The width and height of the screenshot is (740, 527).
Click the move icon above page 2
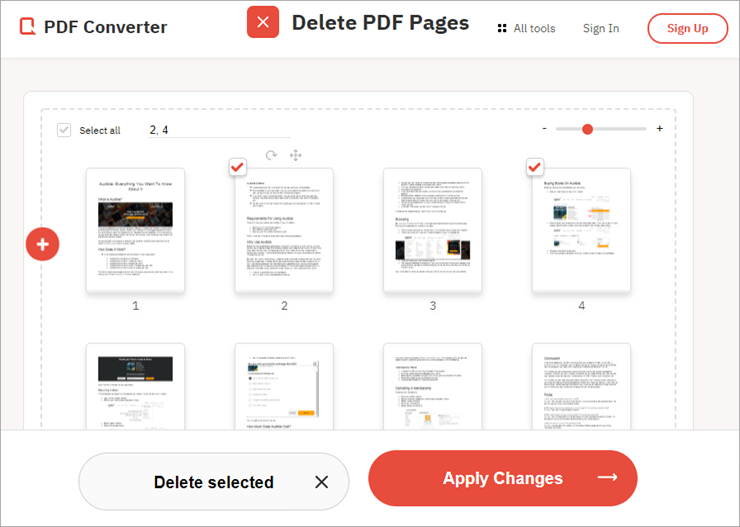(295, 155)
